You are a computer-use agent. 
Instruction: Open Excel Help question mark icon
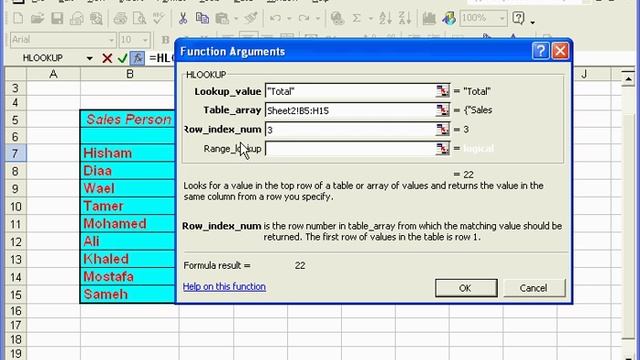(518, 18)
